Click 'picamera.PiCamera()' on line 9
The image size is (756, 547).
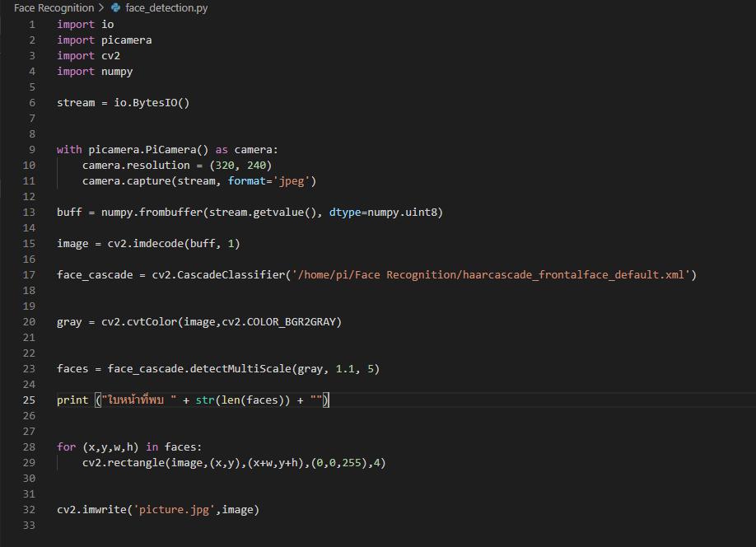coord(148,150)
